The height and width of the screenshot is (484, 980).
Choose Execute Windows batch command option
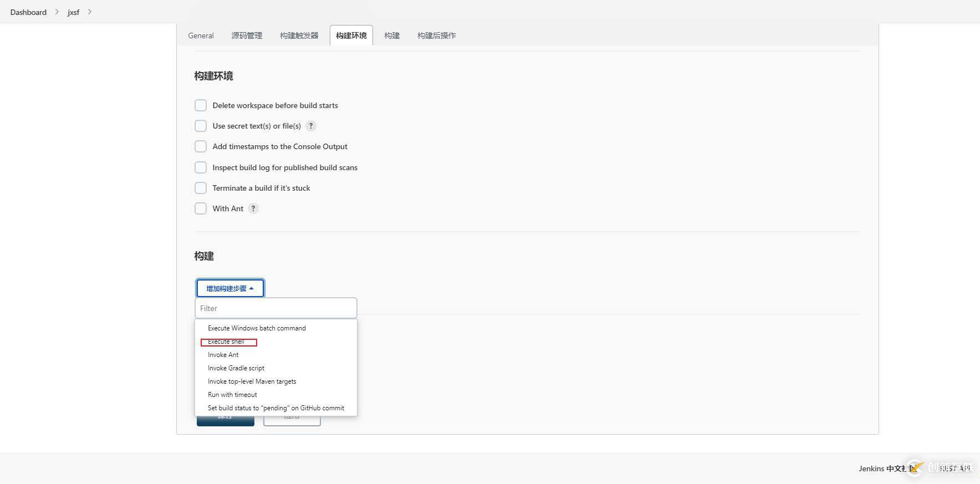(x=257, y=328)
